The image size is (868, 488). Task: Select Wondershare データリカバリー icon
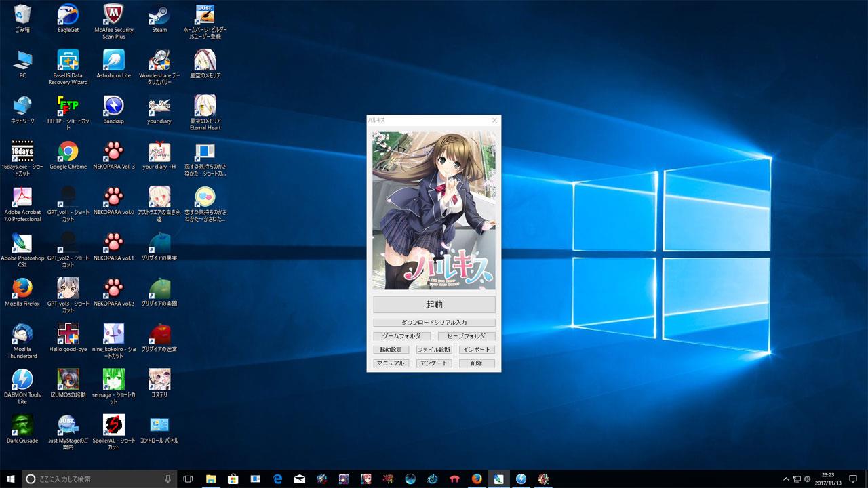(159, 66)
